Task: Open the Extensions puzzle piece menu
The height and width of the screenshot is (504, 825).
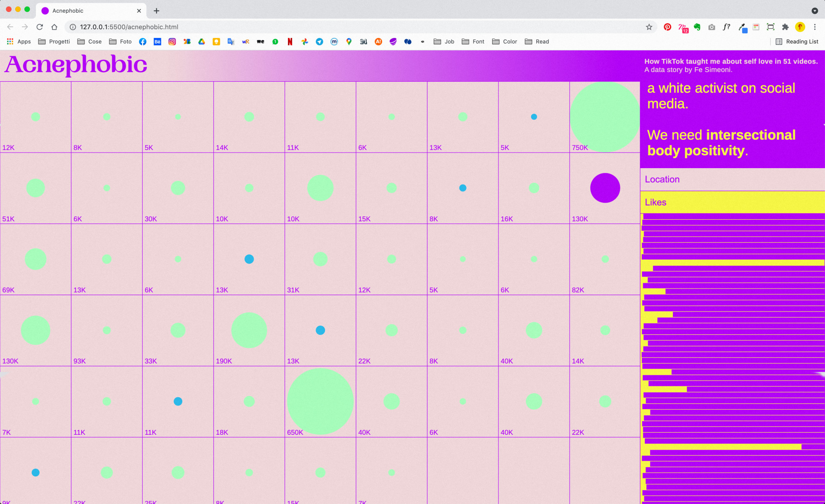Action: (x=785, y=27)
